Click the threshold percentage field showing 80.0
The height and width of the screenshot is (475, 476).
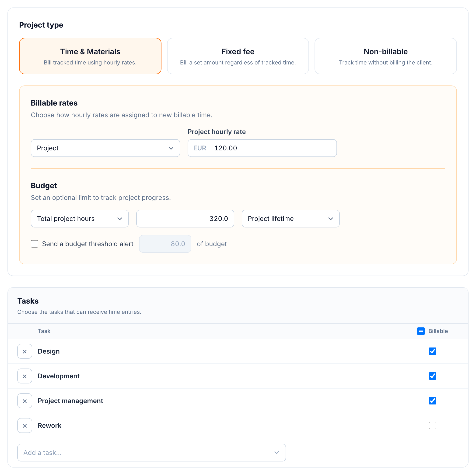click(x=165, y=244)
